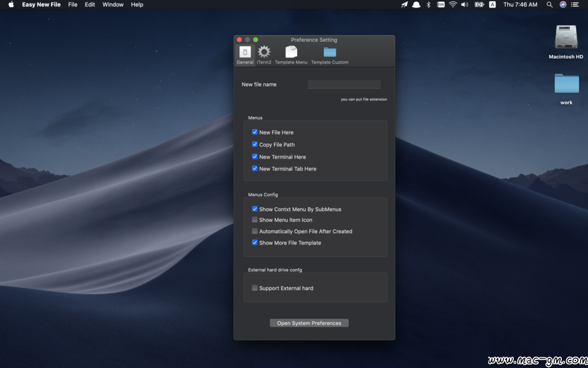Image resolution: width=588 pixels, height=368 pixels.
Task: Focus the New file name input field
Action: (344, 84)
